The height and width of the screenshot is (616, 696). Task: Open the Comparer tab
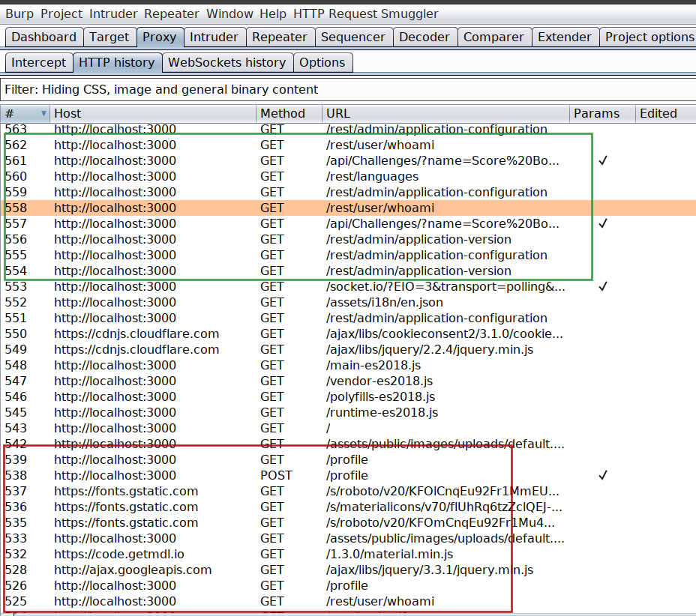pos(493,37)
